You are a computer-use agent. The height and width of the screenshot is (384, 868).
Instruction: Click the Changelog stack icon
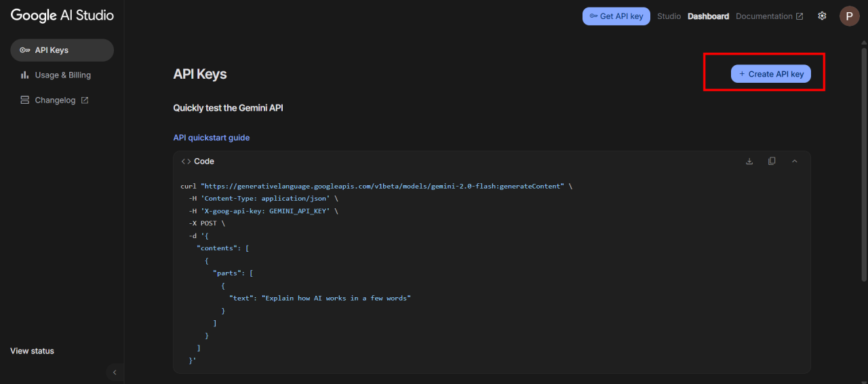[x=24, y=100]
